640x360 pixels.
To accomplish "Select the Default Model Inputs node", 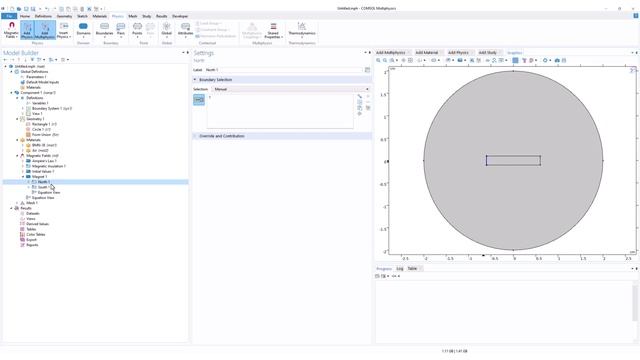I will pyautogui.click(x=42, y=82).
